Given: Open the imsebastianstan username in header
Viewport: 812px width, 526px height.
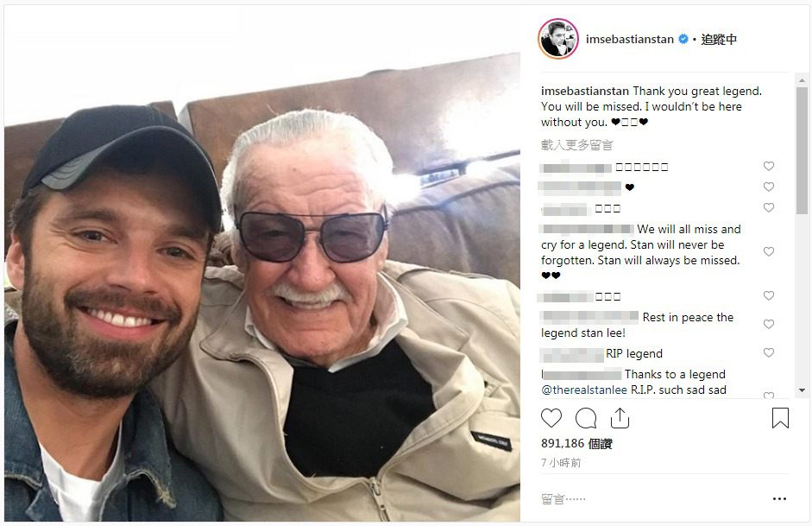Looking at the screenshot, I should 629,40.
